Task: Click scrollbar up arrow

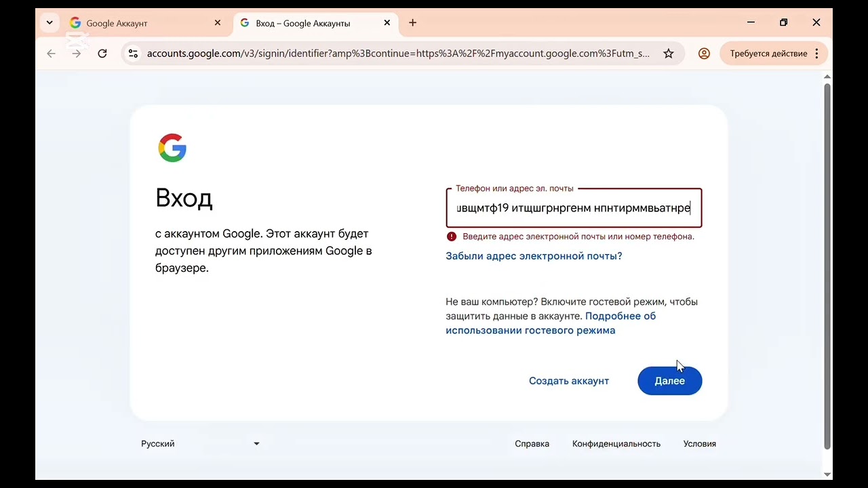Action: point(827,76)
